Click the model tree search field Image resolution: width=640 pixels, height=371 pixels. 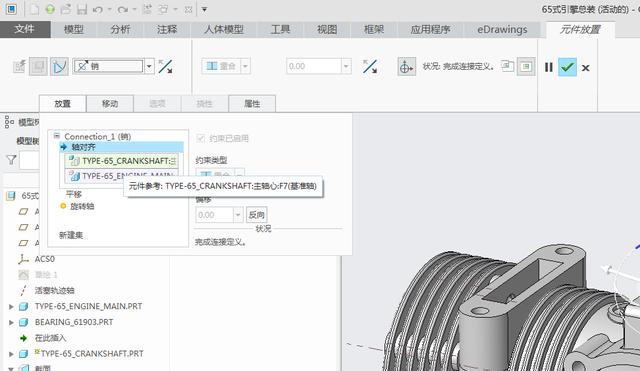point(29,160)
